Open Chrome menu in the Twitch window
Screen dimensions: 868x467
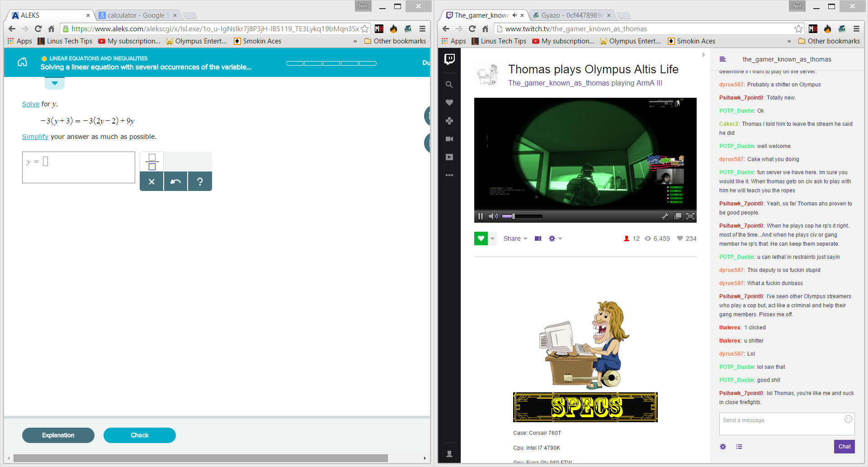click(856, 29)
